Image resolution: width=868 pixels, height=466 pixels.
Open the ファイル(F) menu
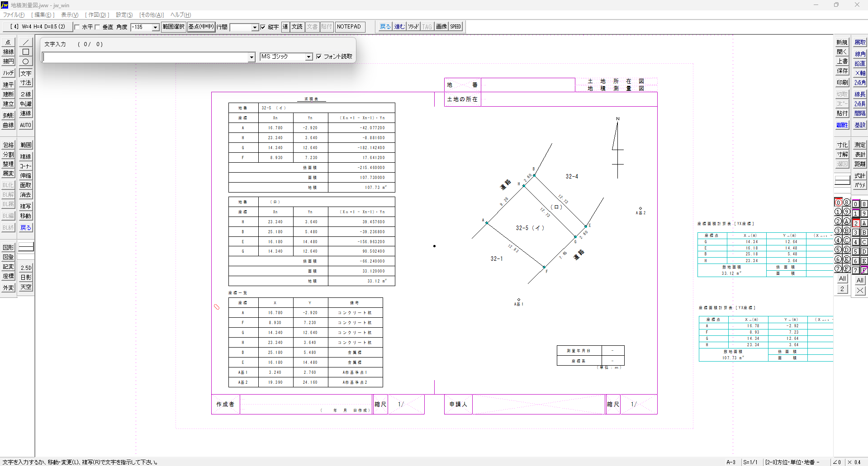click(x=14, y=15)
